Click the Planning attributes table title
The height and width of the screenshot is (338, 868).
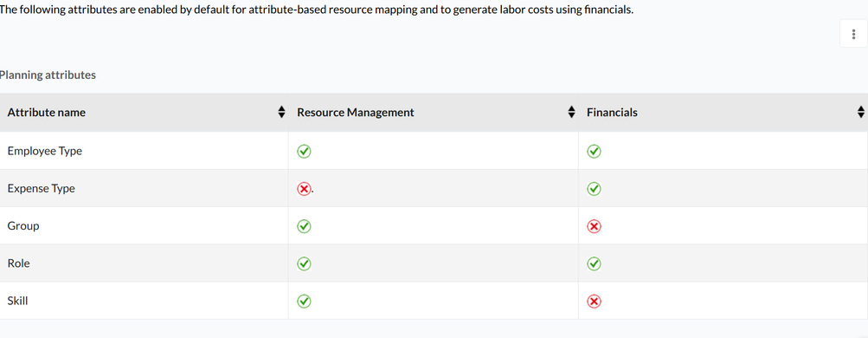(47, 75)
